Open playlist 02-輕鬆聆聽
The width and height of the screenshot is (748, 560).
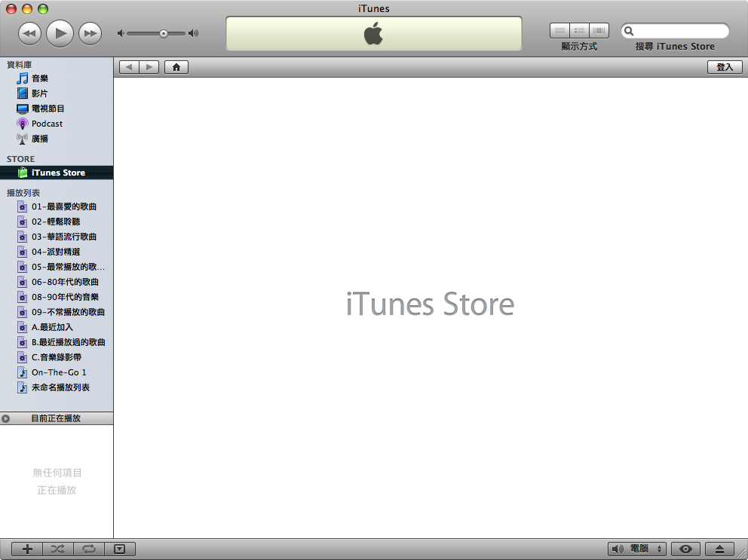tap(57, 222)
